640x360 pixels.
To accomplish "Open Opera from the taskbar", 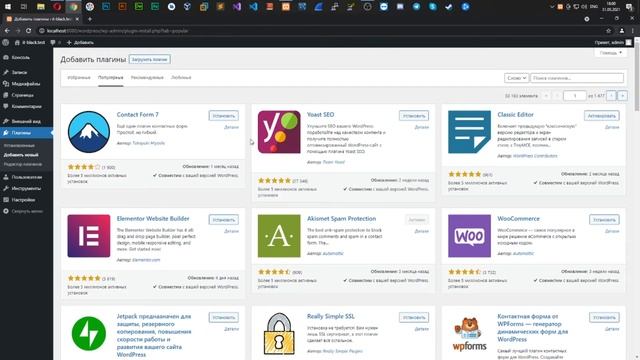I will pyautogui.click(x=57, y=7).
